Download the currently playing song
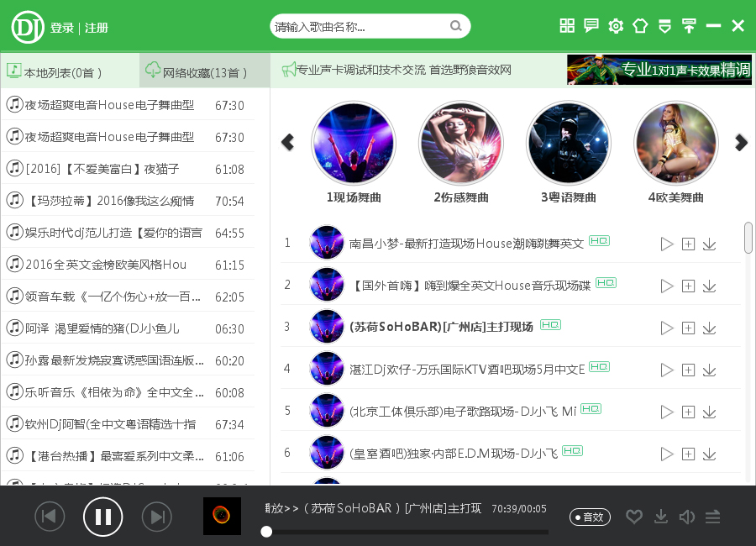The image size is (756, 546). pyautogui.click(x=661, y=517)
